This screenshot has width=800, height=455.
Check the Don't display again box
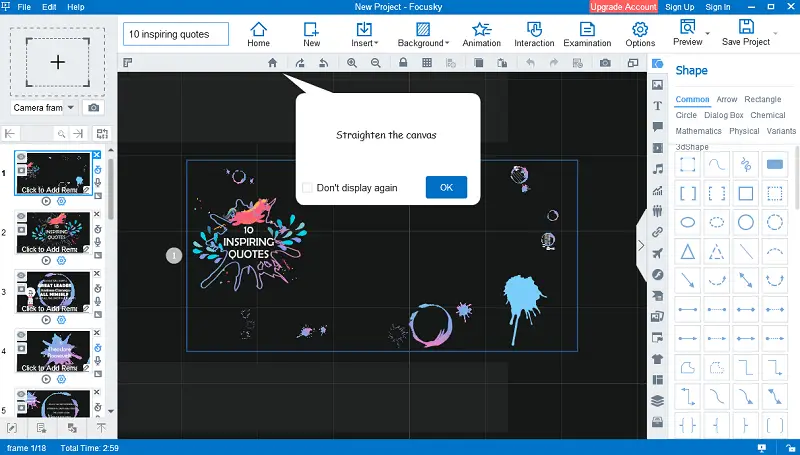[x=307, y=188]
